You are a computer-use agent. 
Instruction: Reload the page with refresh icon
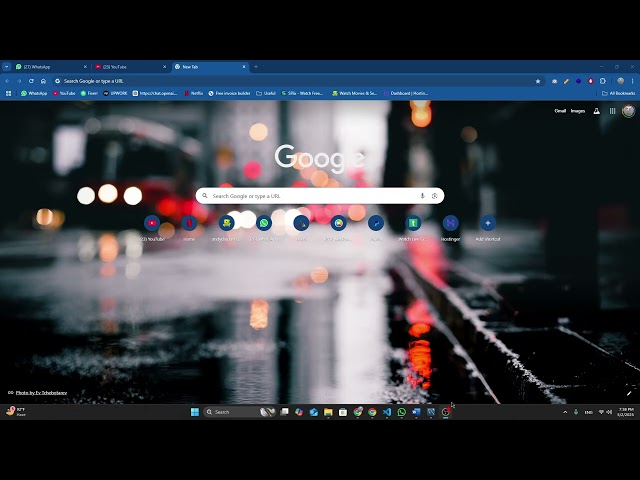coord(31,81)
